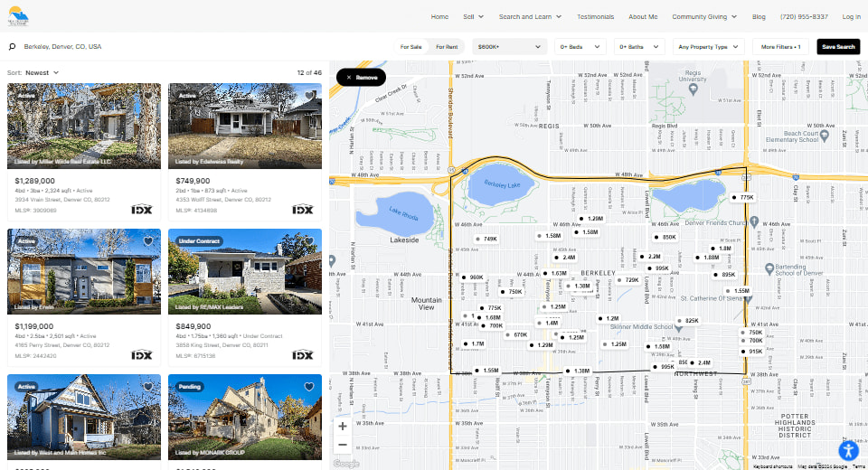Image resolution: width=868 pixels, height=470 pixels.
Task: Click the Save Search button
Action: [x=838, y=47]
